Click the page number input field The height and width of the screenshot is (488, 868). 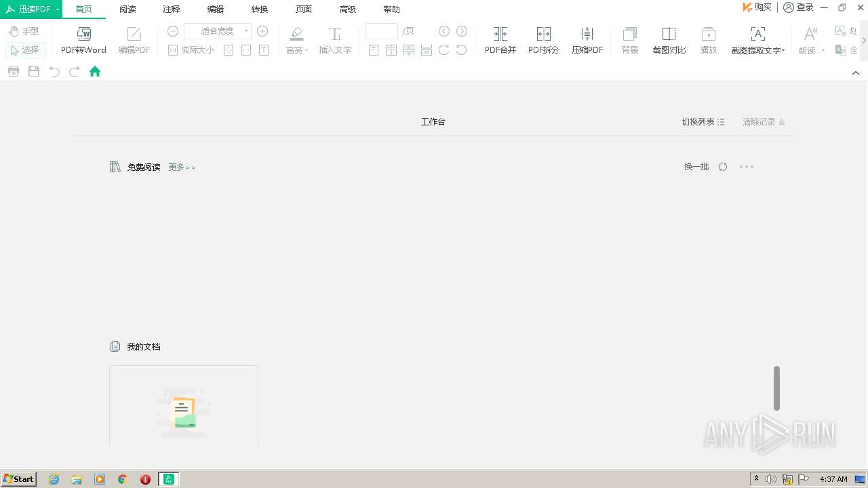pos(381,31)
